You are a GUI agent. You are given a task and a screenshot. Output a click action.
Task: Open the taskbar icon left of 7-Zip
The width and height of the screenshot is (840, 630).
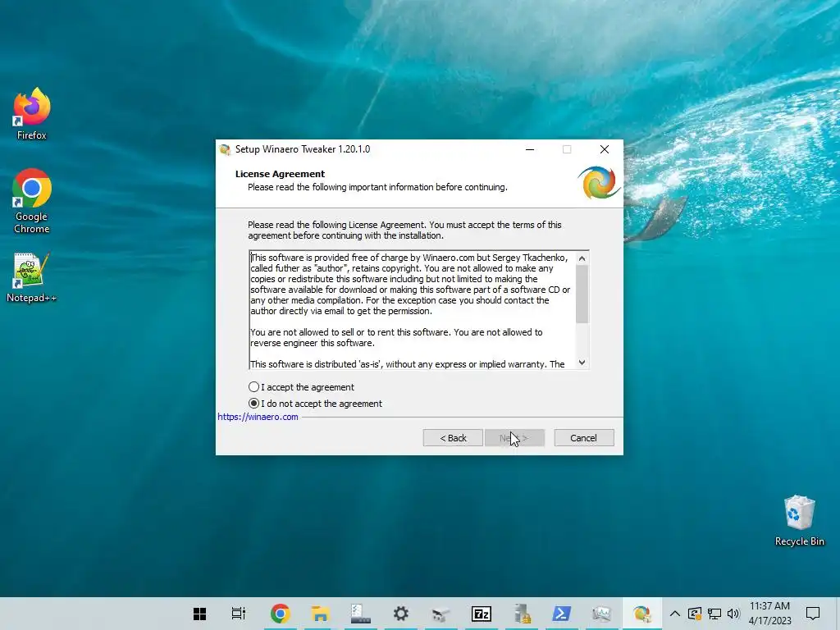tap(441, 614)
